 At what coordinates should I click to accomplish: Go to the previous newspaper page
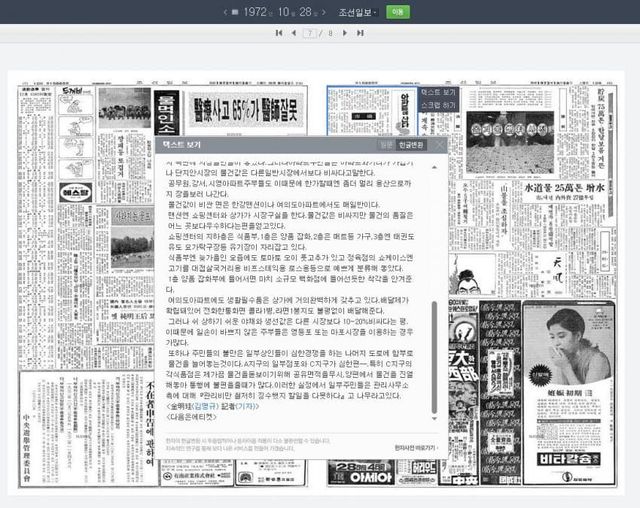click(x=293, y=33)
